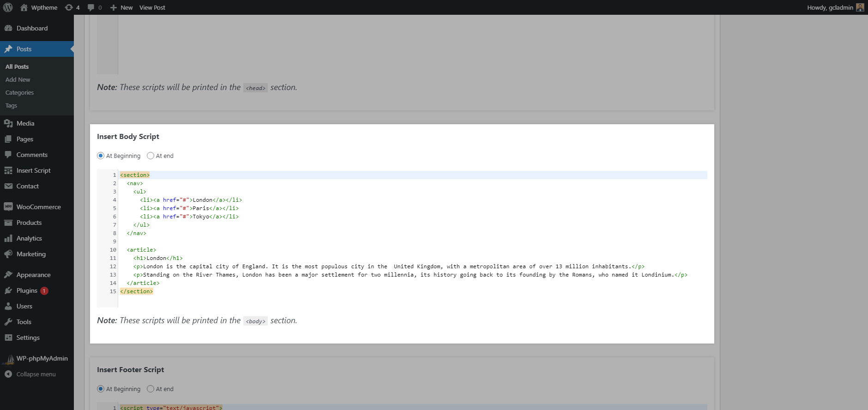Click the plus icon for New
868x410 pixels.
tap(114, 7)
